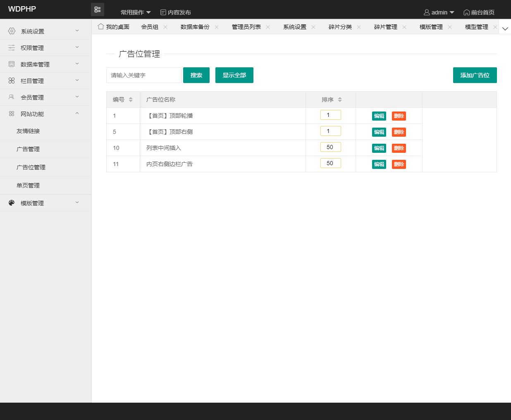Viewport: 511px width, 420px height.
Task: Switch to the 会员组 tab
Action: (150, 27)
